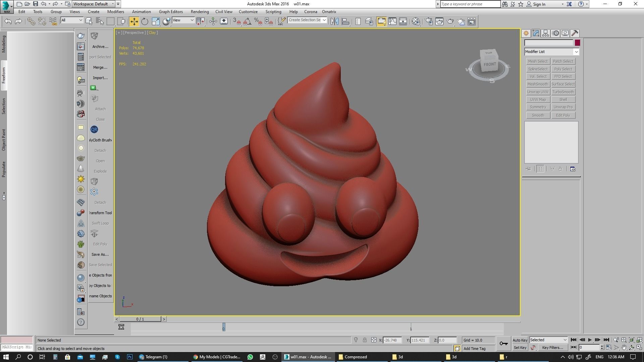The image size is (644, 362).
Task: Click the ViewCube FRONT face
Action: click(x=489, y=64)
